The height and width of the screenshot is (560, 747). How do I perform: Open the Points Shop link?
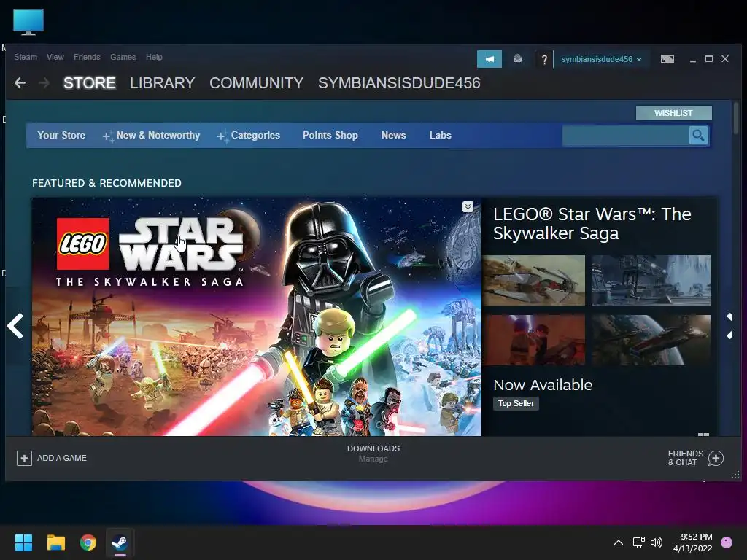click(x=330, y=136)
